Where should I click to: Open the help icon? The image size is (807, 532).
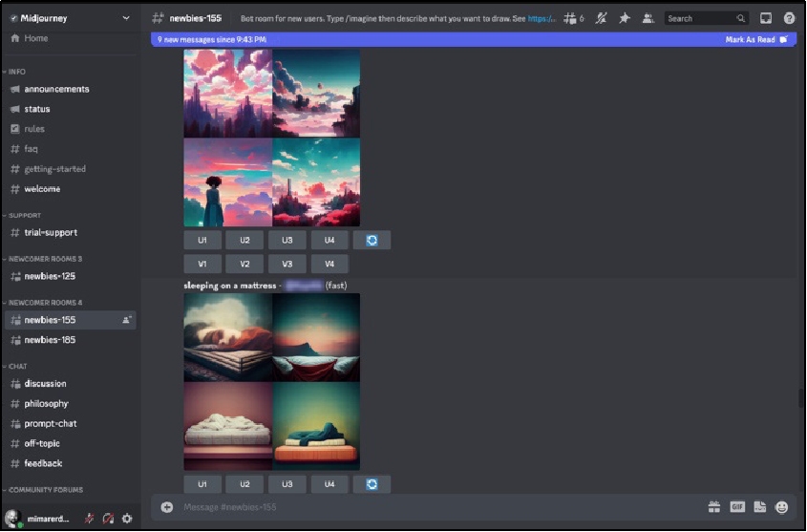click(789, 18)
